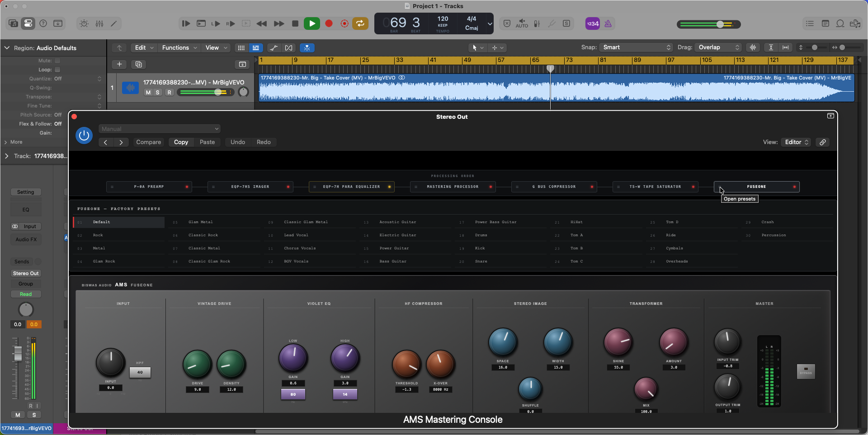Image resolution: width=868 pixels, height=435 pixels.
Task: Go to next preset arrow
Action: tap(121, 142)
